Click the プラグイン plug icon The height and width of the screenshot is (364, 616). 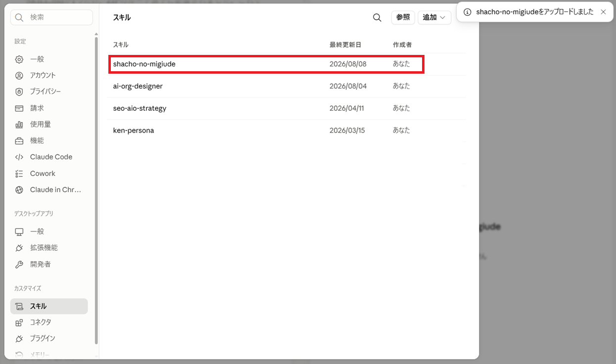pyautogui.click(x=19, y=339)
